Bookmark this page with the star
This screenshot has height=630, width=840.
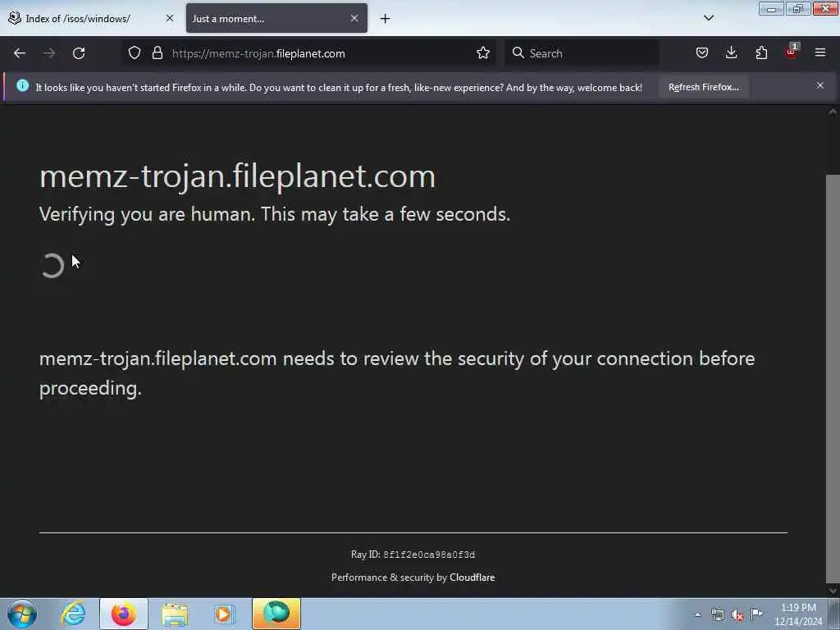point(482,53)
